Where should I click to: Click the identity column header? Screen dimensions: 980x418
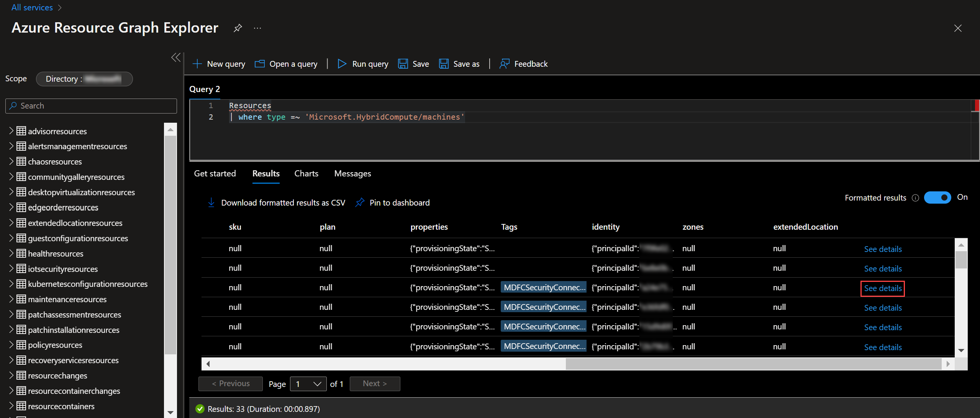606,227
